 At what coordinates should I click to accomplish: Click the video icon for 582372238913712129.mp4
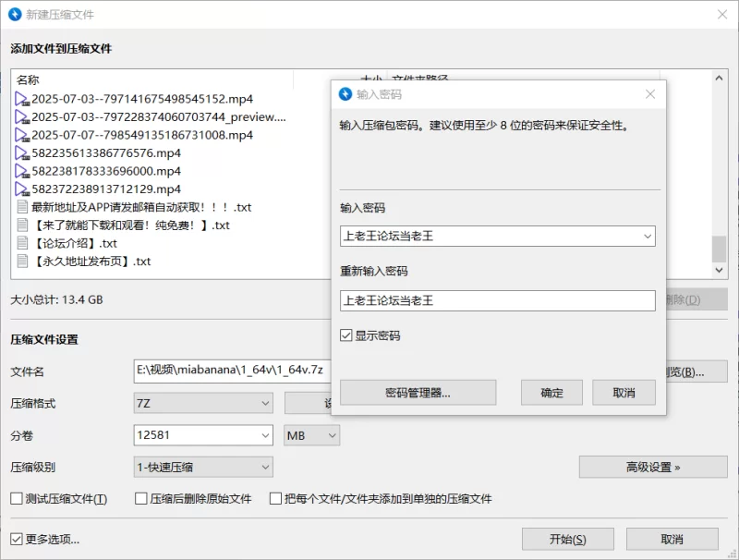click(22, 189)
